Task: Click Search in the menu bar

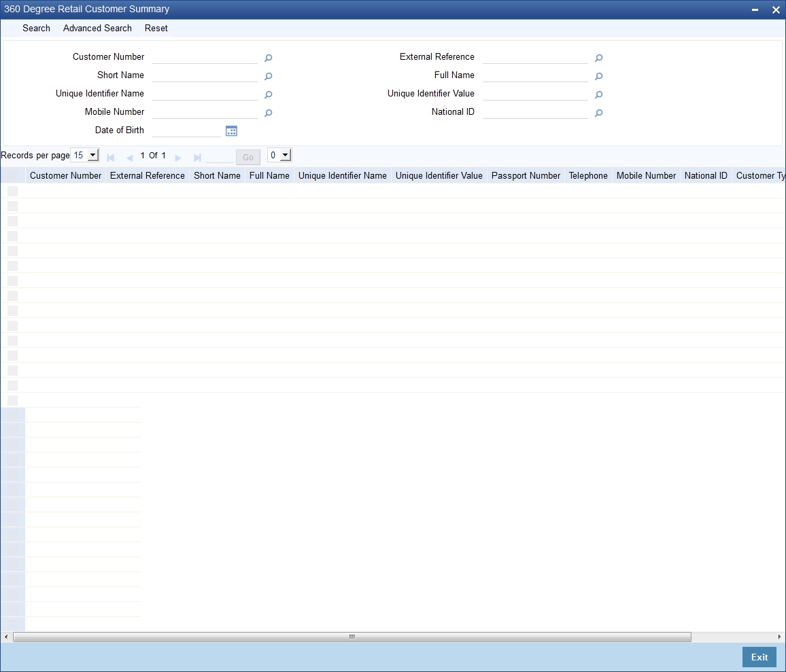Action: pyautogui.click(x=36, y=28)
